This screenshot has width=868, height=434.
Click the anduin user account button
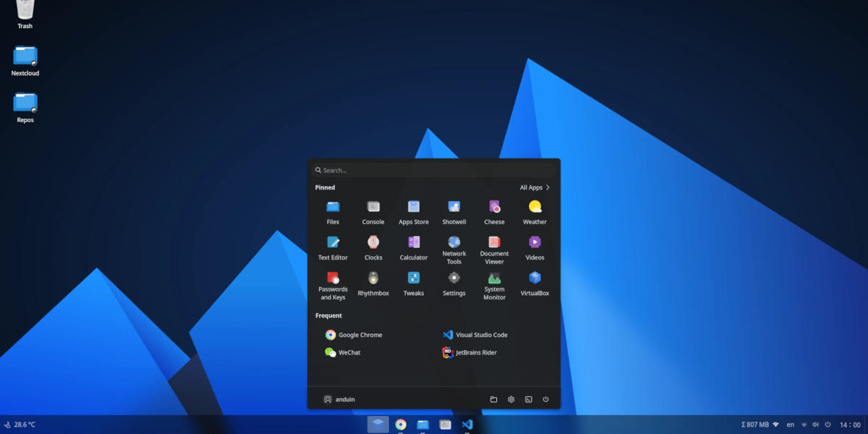339,399
